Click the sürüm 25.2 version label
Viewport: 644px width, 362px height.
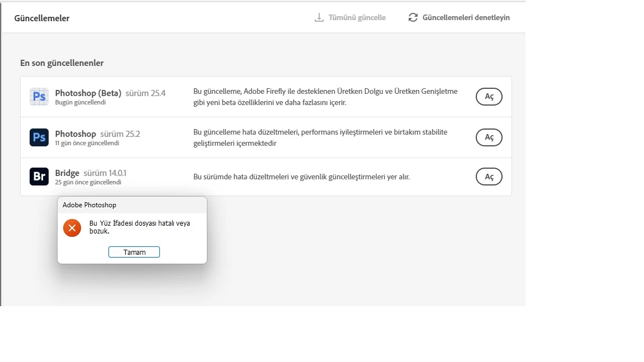120,134
